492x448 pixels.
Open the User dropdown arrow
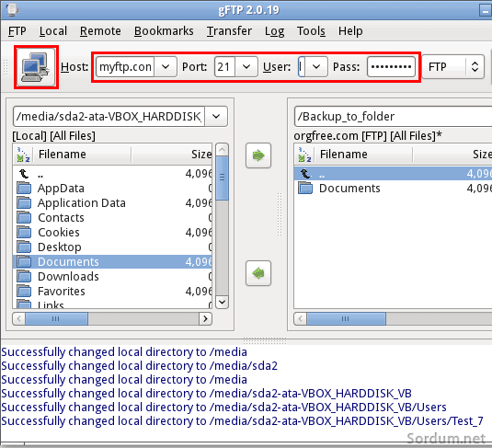pos(316,66)
